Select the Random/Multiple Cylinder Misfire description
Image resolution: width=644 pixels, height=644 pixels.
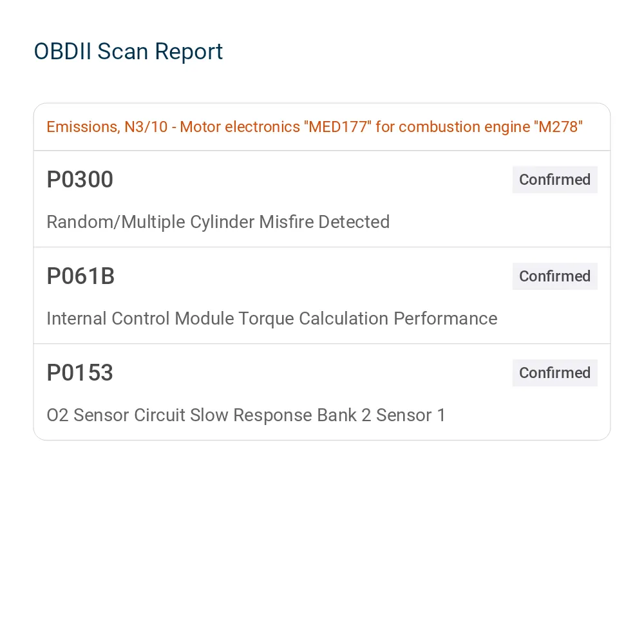(x=218, y=222)
